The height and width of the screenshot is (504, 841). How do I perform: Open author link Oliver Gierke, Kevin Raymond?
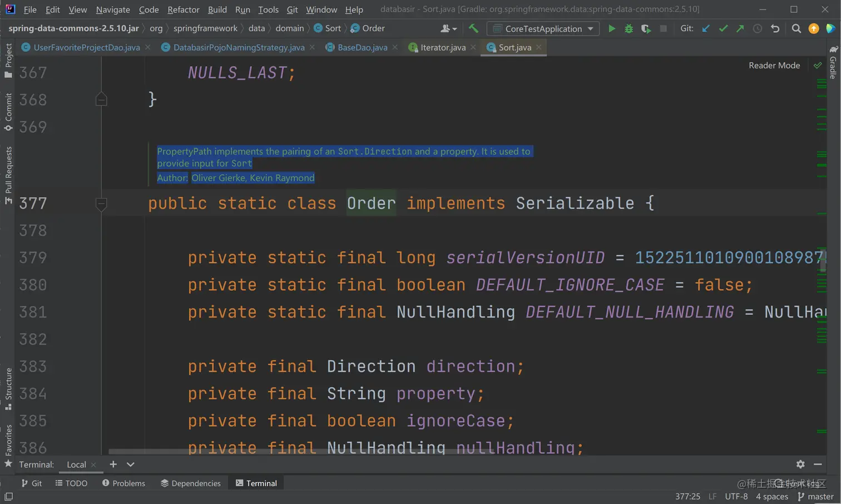253,178
